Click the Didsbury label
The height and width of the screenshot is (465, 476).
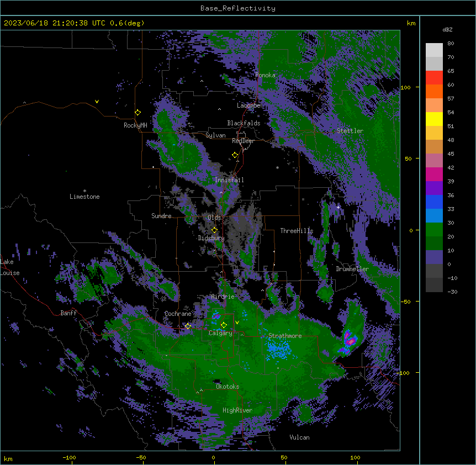point(211,238)
